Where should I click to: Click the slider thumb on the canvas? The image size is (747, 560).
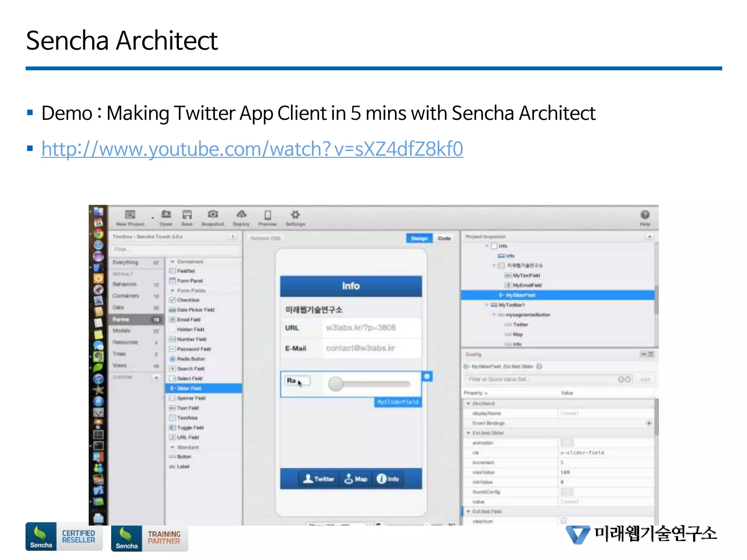click(336, 384)
